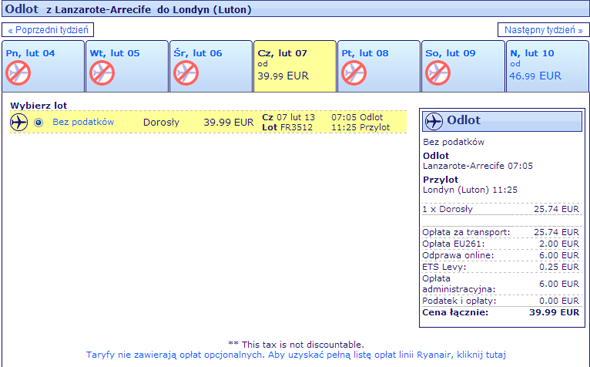The image size is (590, 367).
Task: Click the Dorosły label in the flight row
Action: 161,122
